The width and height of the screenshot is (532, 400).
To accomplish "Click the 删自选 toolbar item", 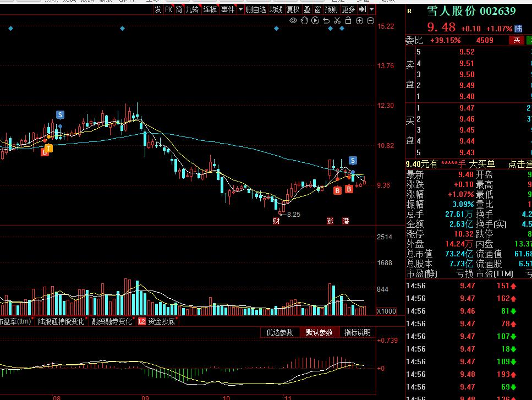I will click(255, 9).
